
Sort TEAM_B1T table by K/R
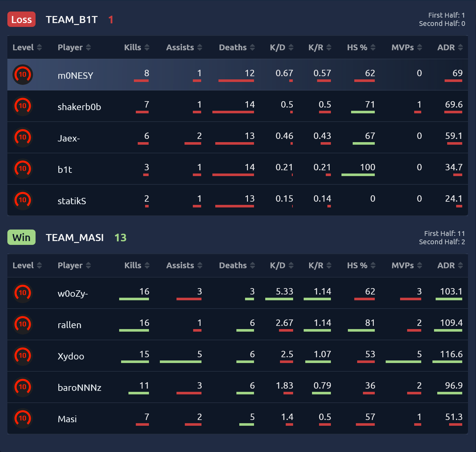[320, 47]
